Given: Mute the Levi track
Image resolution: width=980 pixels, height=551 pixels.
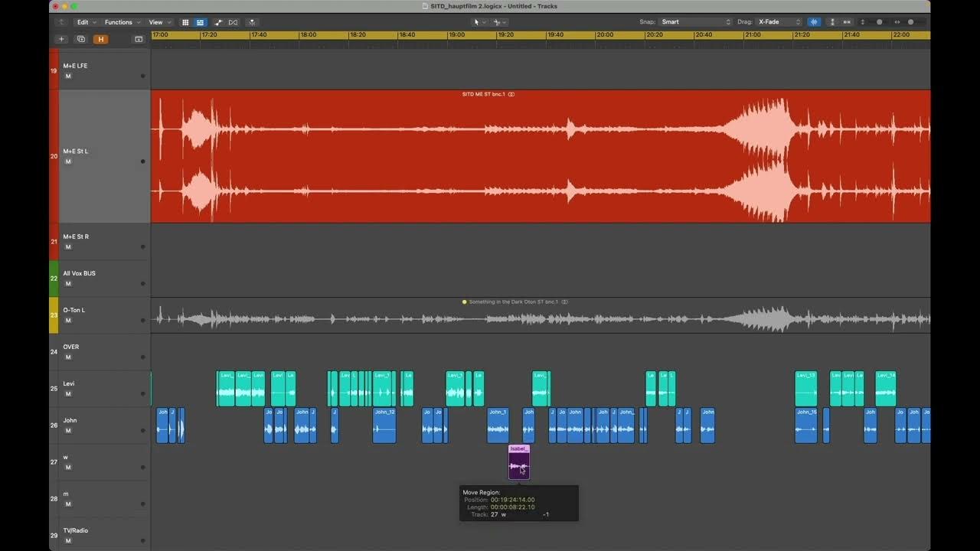Looking at the screenshot, I should click(67, 394).
